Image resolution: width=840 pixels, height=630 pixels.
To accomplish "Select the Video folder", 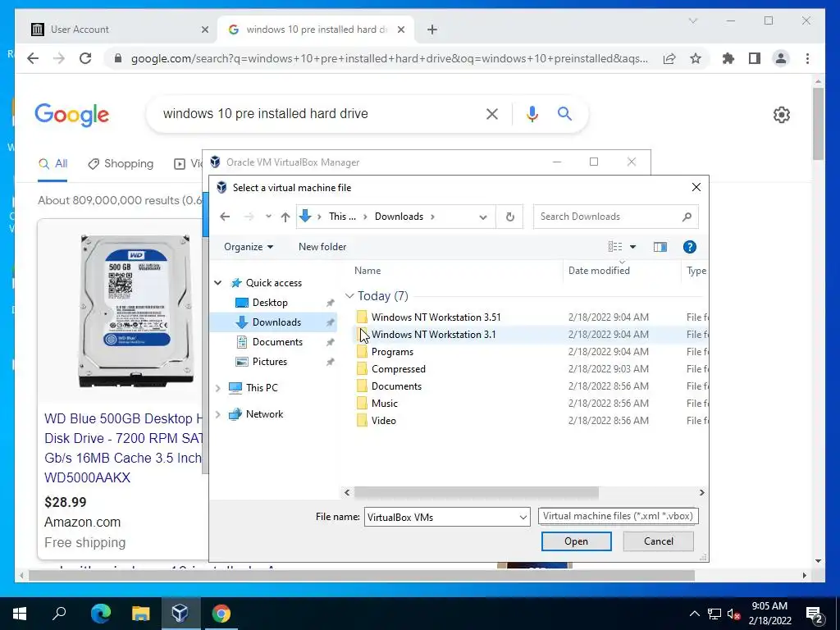I will [384, 421].
